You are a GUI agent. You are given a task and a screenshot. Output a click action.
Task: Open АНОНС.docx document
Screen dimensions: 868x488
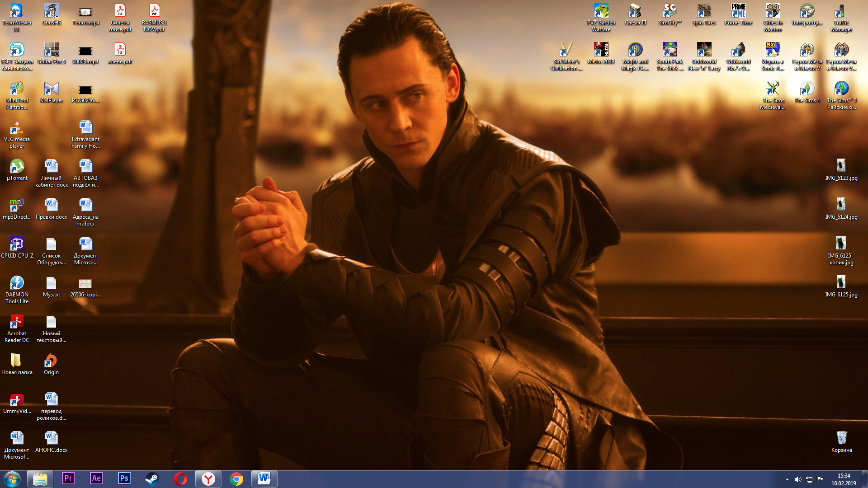pos(51,442)
